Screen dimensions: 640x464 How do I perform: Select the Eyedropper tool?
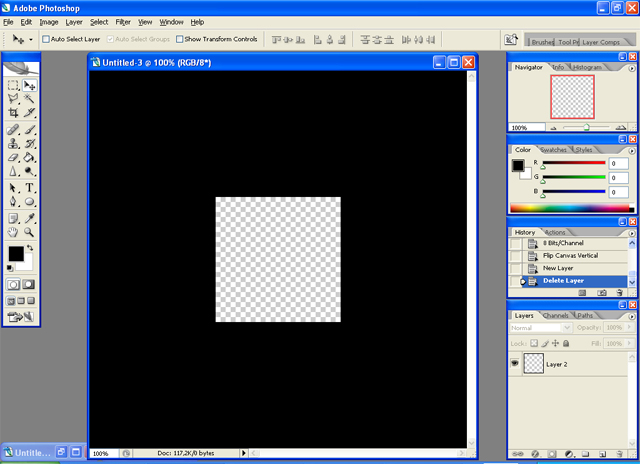pyautogui.click(x=29, y=218)
